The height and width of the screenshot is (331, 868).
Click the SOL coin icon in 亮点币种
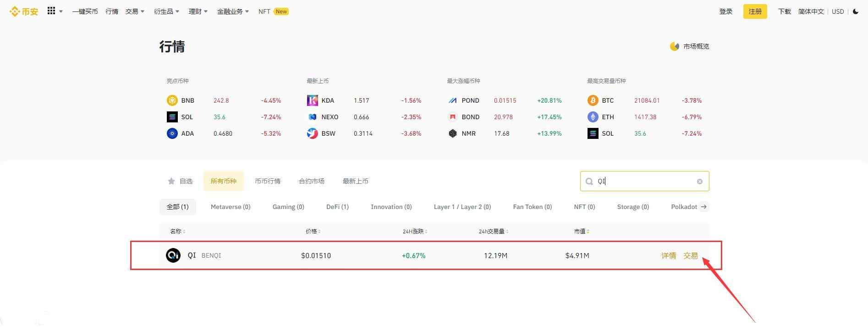[x=172, y=117]
